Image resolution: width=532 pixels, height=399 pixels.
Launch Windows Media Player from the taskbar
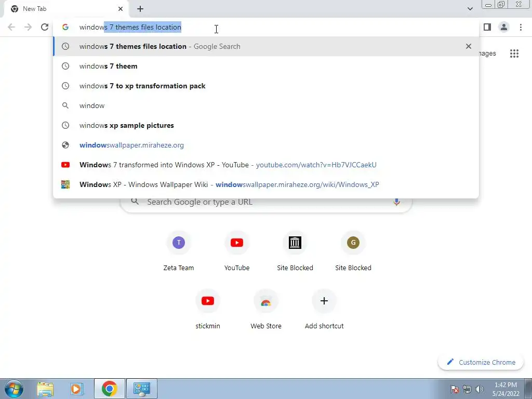(x=76, y=389)
